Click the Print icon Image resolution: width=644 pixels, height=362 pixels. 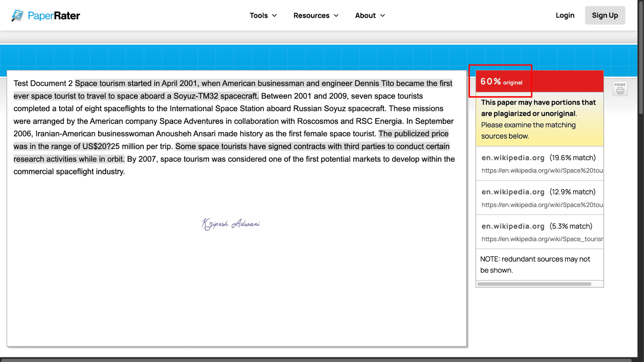[x=620, y=89]
